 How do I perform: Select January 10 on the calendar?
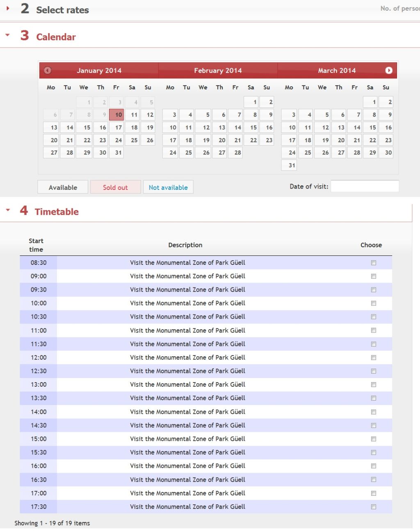[x=116, y=115]
